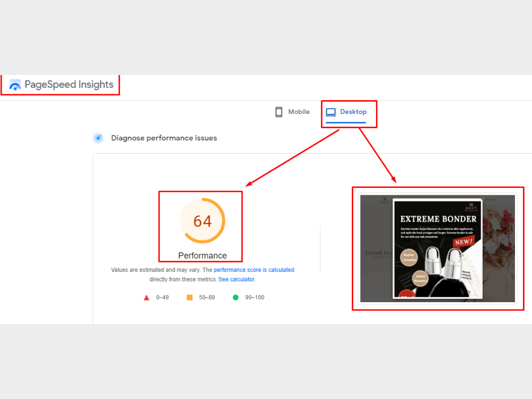Click the 50–89 range text
The image size is (532, 399).
click(x=207, y=297)
